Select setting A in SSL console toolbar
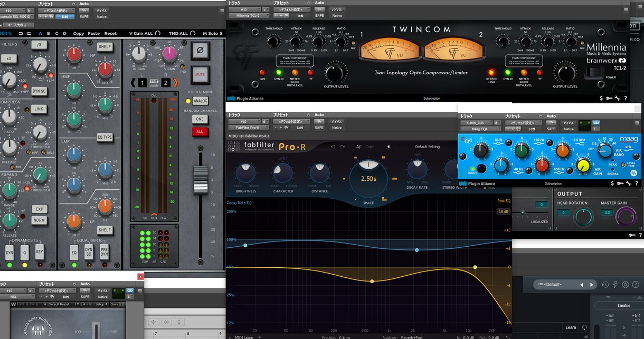Screen dimensions: 644x339 pos(40,33)
